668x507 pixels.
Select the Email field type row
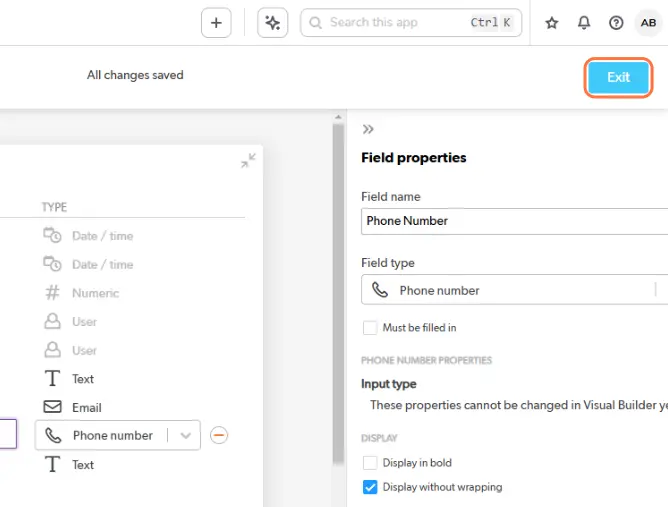point(86,407)
